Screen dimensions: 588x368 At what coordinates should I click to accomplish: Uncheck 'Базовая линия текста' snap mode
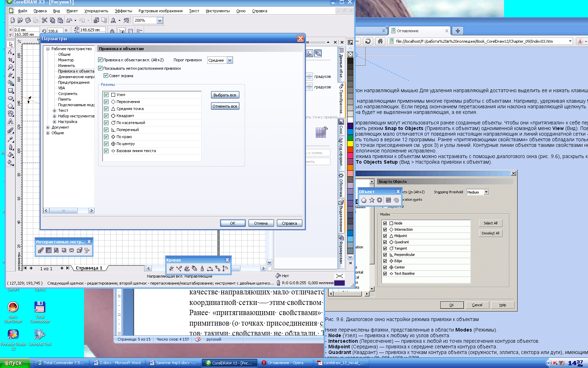tap(106, 151)
